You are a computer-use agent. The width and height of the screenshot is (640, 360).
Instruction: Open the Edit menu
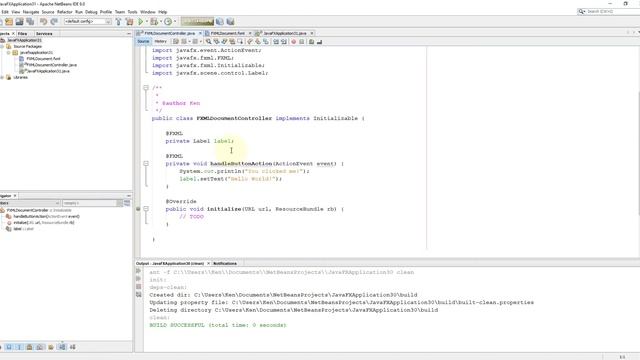(5, 12)
